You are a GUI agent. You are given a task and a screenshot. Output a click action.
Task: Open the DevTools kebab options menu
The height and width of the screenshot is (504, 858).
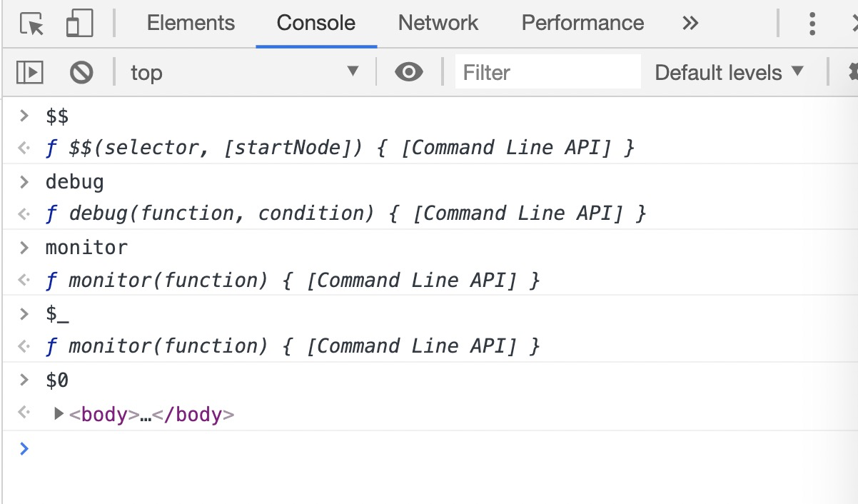812,24
